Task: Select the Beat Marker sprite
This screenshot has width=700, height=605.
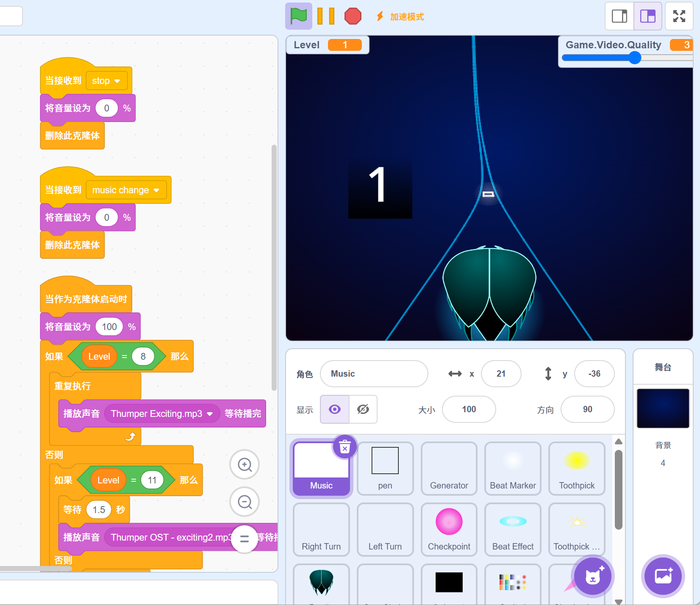Action: pyautogui.click(x=513, y=468)
